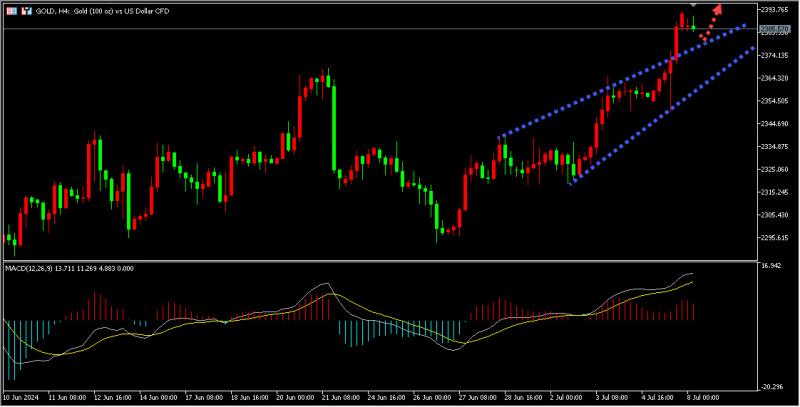This screenshot has width=800, height=407.
Task: Click the '12 Jun 16:00' time label
Action: [113, 397]
